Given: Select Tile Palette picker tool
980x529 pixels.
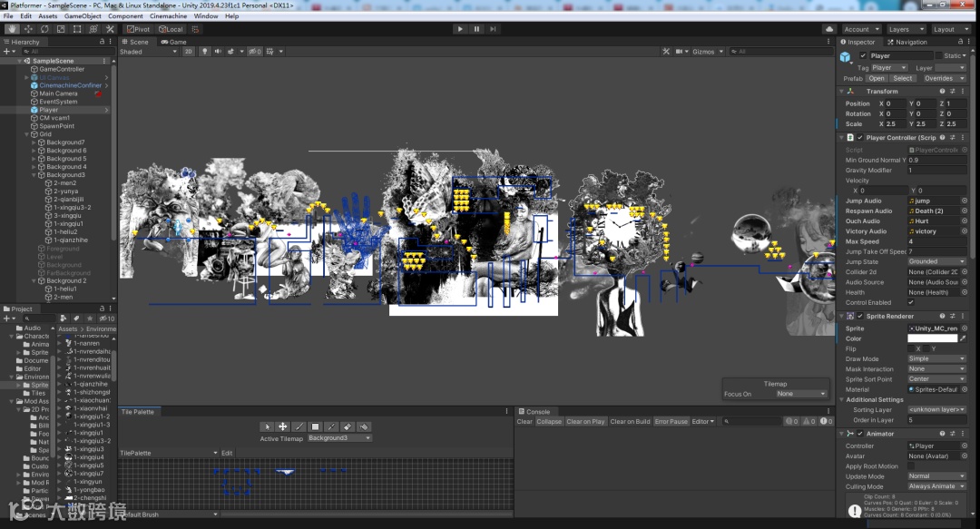Looking at the screenshot, I should pyautogui.click(x=331, y=426).
